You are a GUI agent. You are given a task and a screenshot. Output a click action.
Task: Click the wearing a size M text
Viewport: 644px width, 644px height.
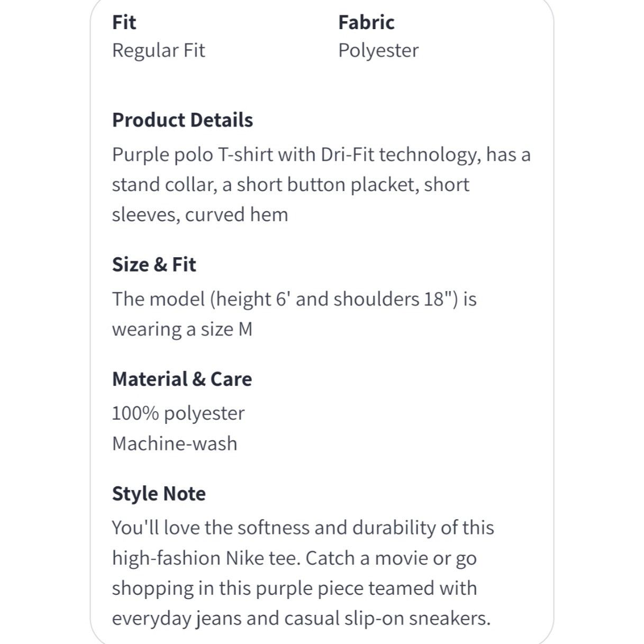(182, 330)
